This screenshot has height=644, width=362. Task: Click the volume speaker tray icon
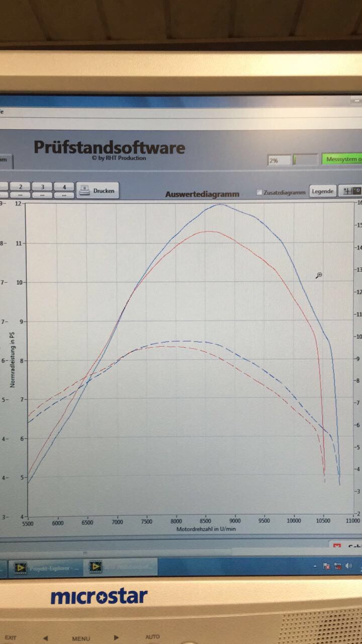coord(349,567)
